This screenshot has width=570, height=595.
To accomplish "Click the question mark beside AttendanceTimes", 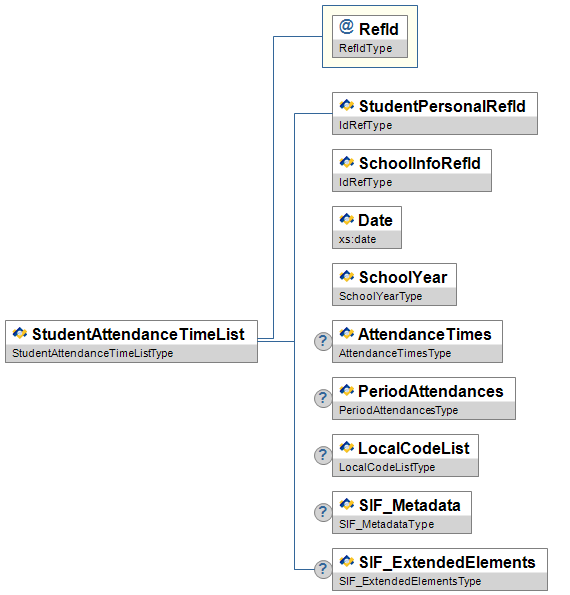I will (x=323, y=342).
